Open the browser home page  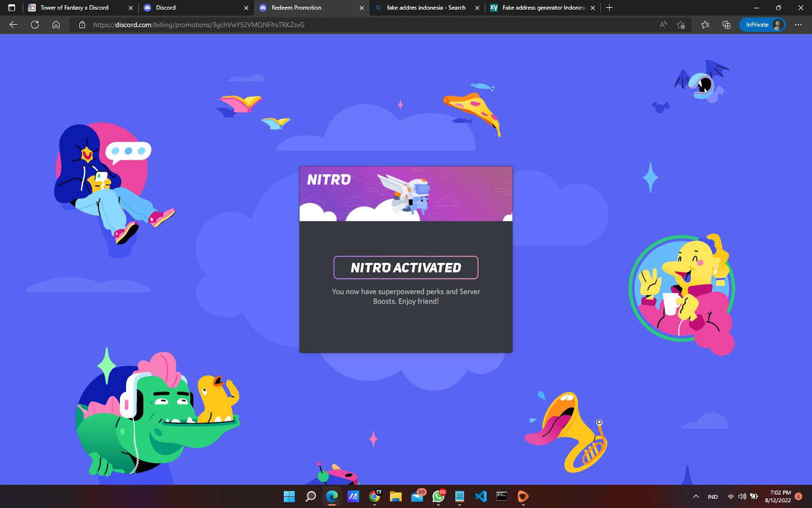56,24
